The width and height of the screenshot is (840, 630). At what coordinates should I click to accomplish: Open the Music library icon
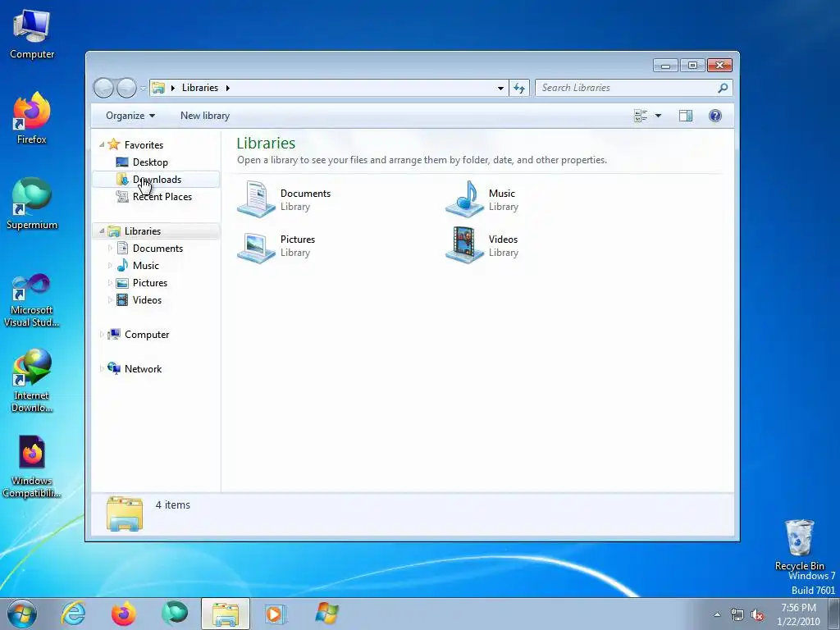pyautogui.click(x=465, y=199)
